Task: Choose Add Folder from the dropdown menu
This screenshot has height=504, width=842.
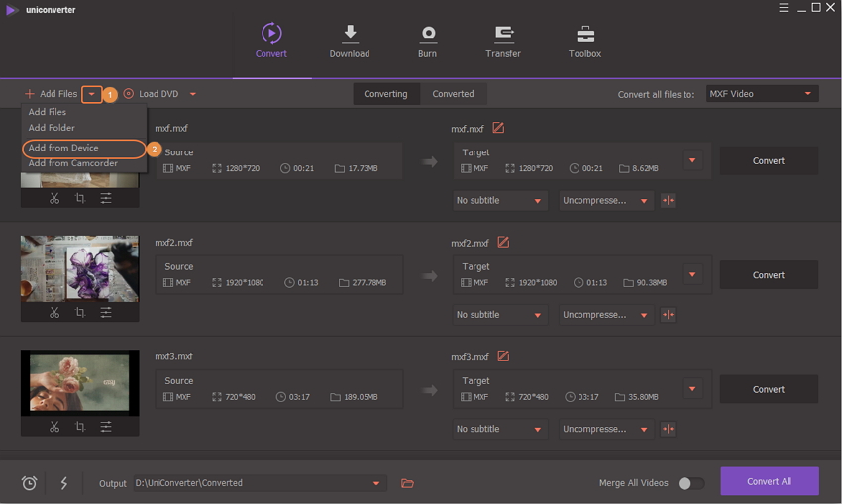Action: pyautogui.click(x=52, y=127)
